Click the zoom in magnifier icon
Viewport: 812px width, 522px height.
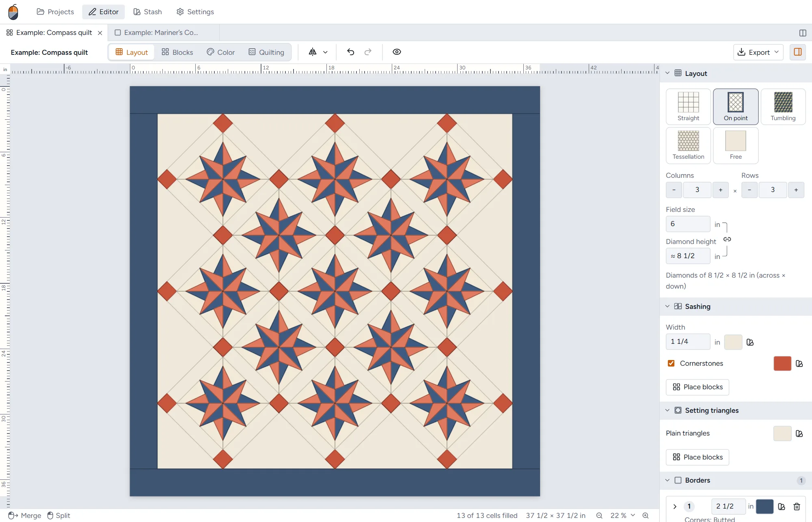(x=646, y=516)
